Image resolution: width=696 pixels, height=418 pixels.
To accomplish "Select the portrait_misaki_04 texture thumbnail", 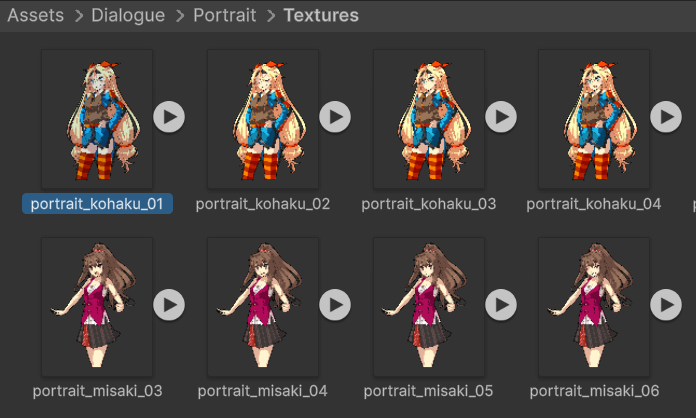I will pos(263,307).
